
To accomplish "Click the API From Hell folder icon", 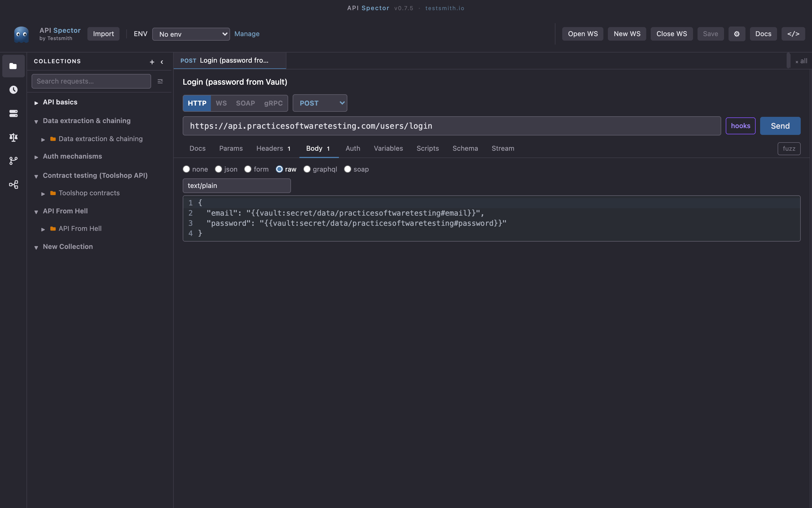I will 53,229.
